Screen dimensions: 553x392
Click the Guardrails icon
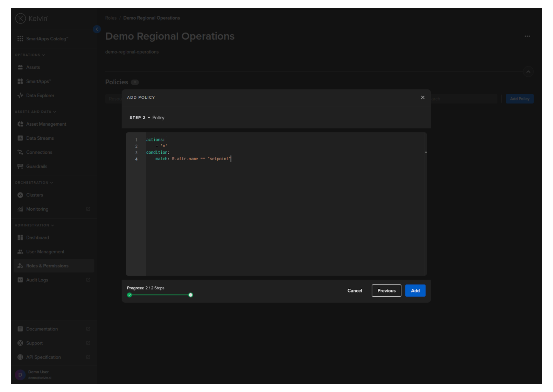click(20, 166)
